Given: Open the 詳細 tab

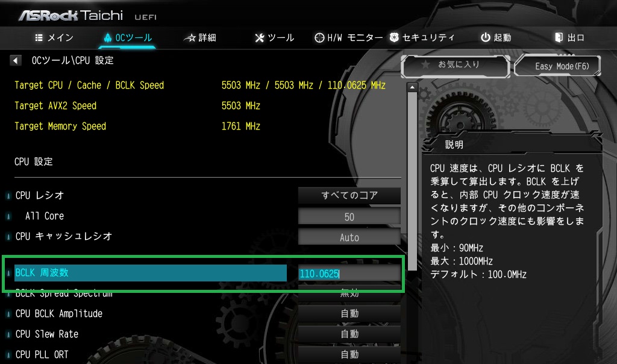Looking at the screenshot, I should click(200, 38).
